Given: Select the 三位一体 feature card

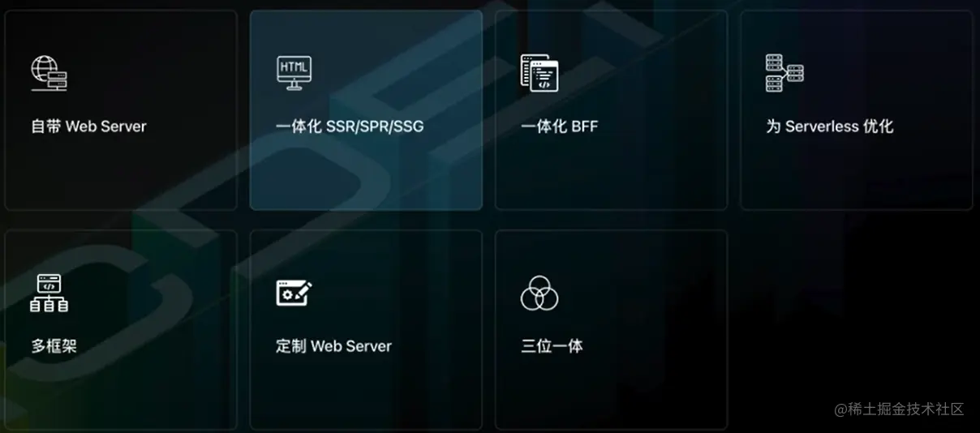Looking at the screenshot, I should point(611,330).
